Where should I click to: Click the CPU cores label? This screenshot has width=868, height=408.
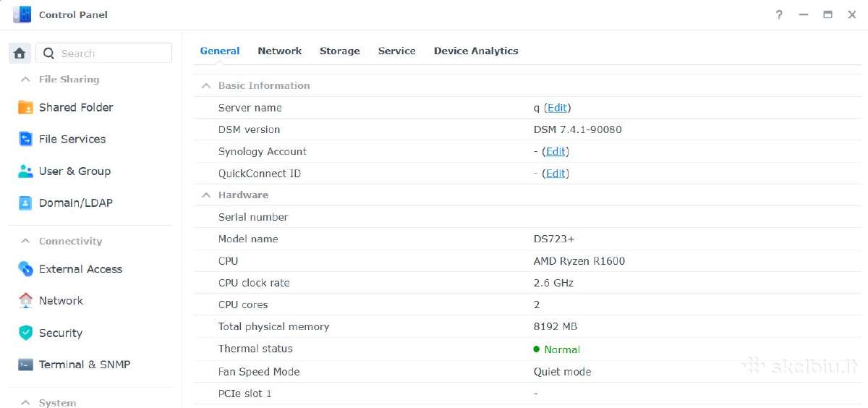243,305
